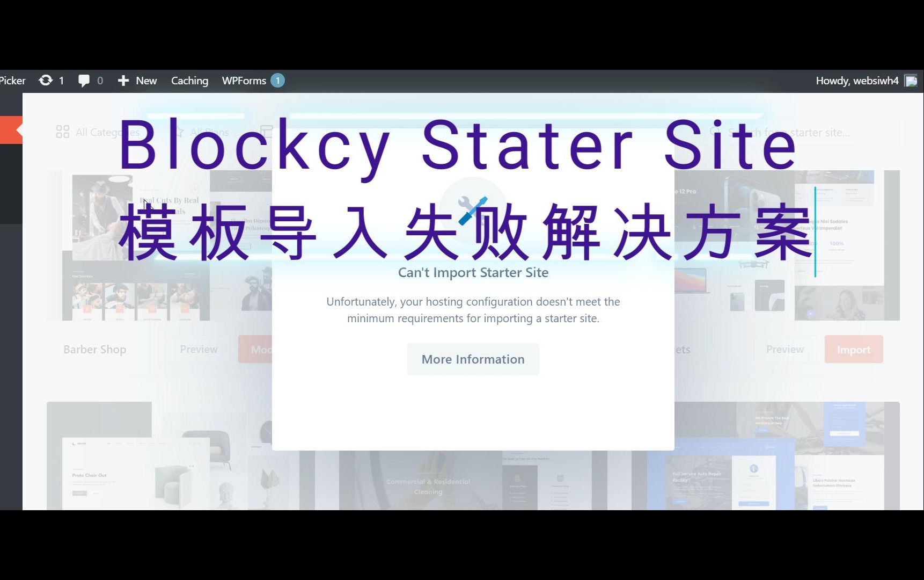Click the user avatar icon
Viewport: 924px width, 580px height.
coord(911,81)
